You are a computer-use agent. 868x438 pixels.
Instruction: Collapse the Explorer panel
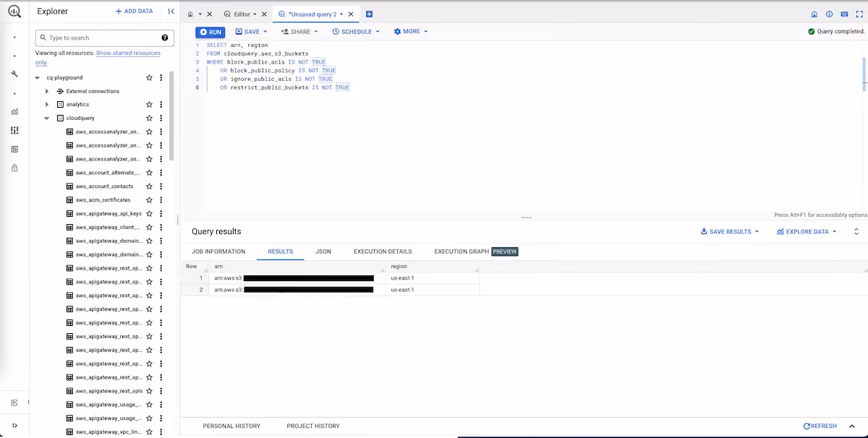[x=171, y=12]
